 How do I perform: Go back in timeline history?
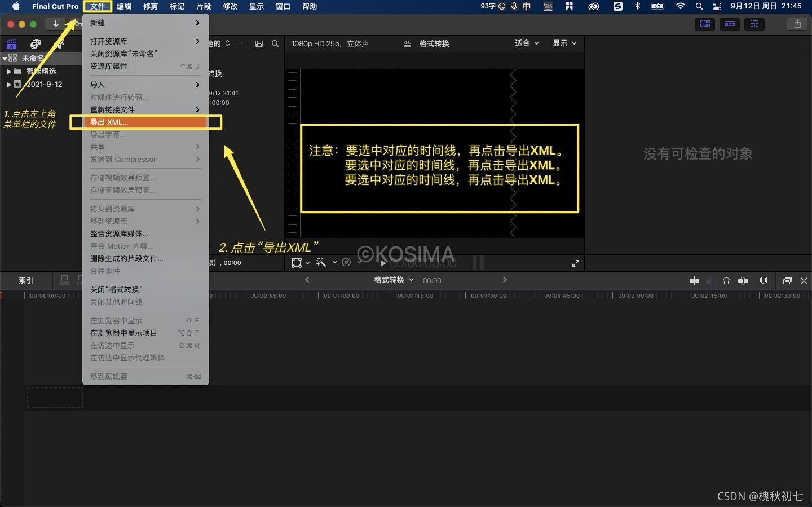[x=307, y=280]
